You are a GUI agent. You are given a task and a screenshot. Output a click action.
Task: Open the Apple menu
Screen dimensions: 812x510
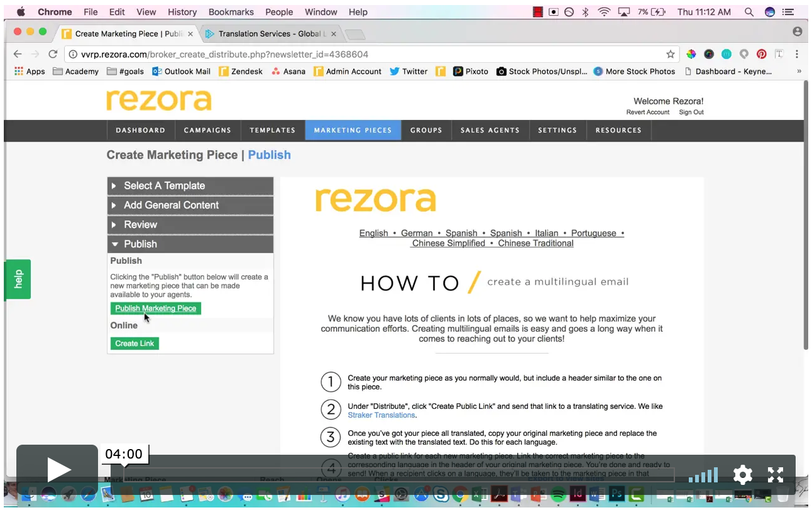(x=20, y=12)
